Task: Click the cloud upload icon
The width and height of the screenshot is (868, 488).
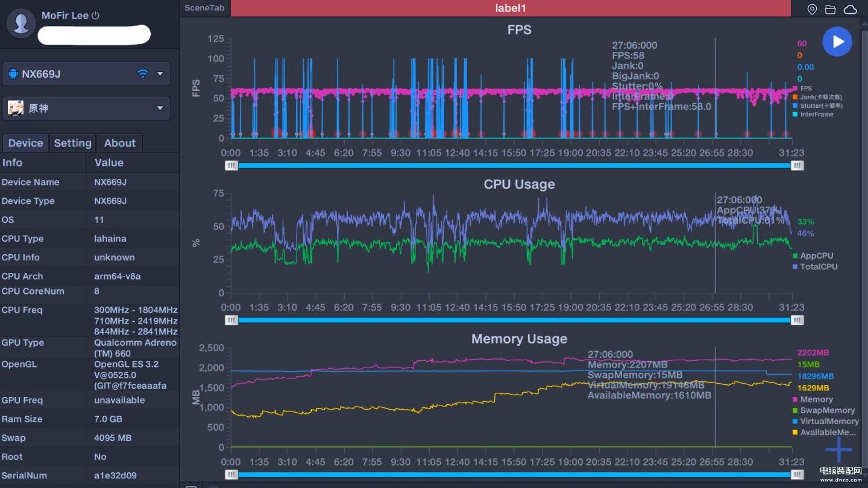Action: click(x=850, y=9)
